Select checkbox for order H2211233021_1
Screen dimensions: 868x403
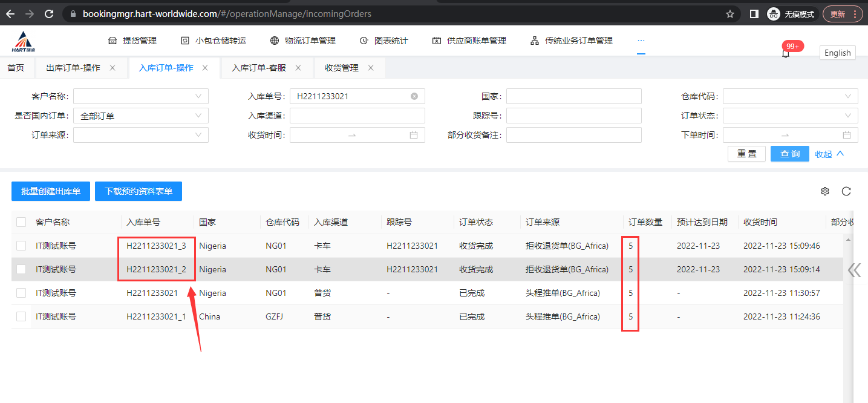coord(21,316)
